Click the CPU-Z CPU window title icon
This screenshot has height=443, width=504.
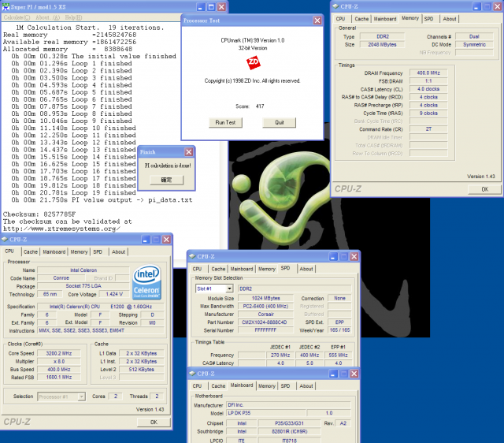(5, 240)
